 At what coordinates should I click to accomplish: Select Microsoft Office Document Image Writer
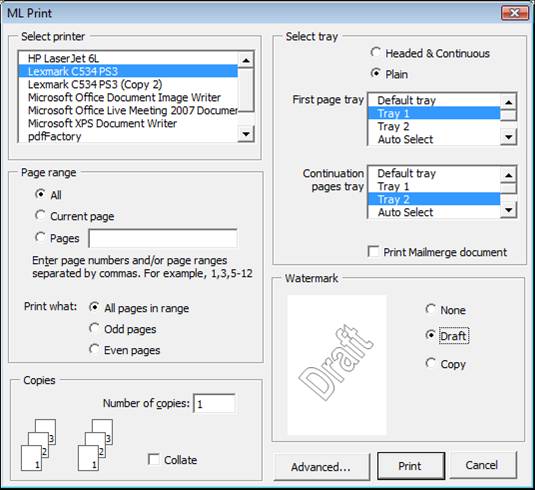click(128, 97)
